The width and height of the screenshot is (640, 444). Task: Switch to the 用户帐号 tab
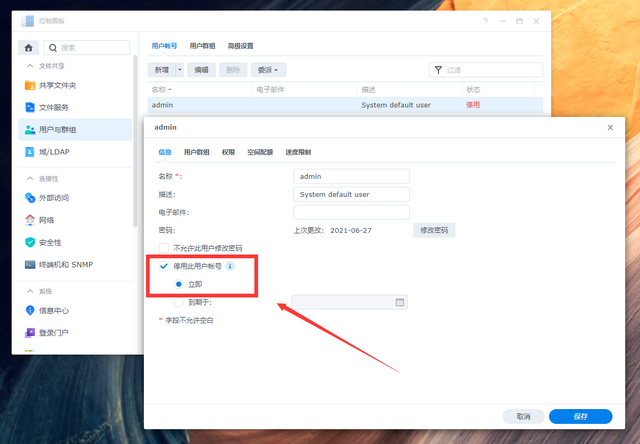click(x=164, y=46)
